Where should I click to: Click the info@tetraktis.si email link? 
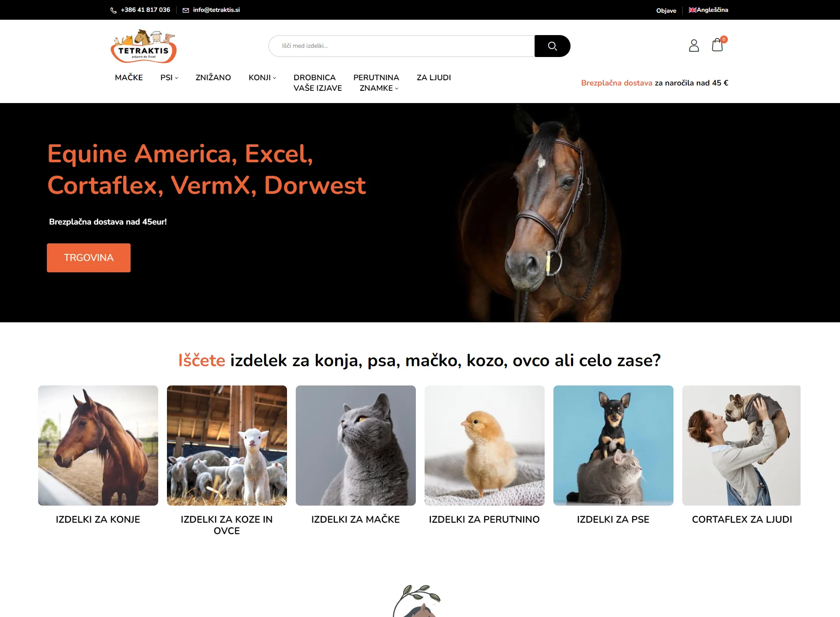click(x=216, y=10)
